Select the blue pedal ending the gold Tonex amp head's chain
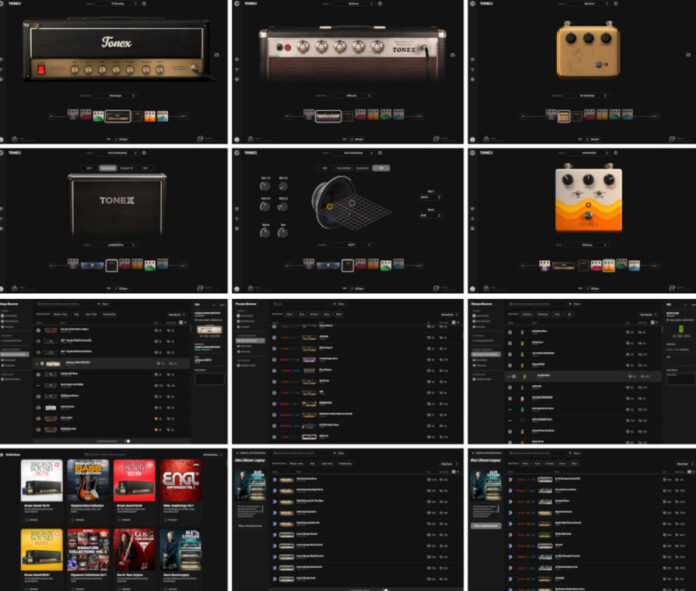This screenshot has height=591, width=696. (x=162, y=116)
